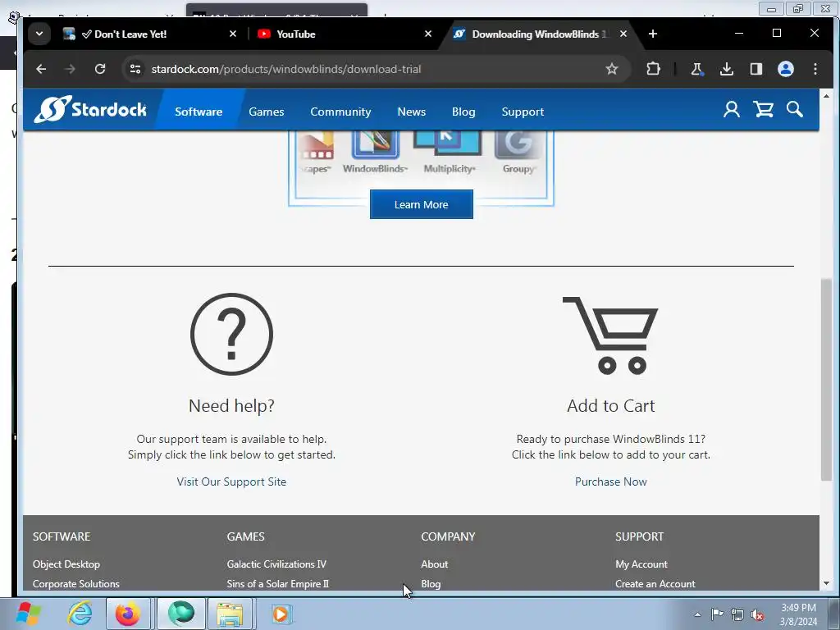Image resolution: width=840 pixels, height=630 pixels.
Task: Open the Software menu
Action: point(199,112)
